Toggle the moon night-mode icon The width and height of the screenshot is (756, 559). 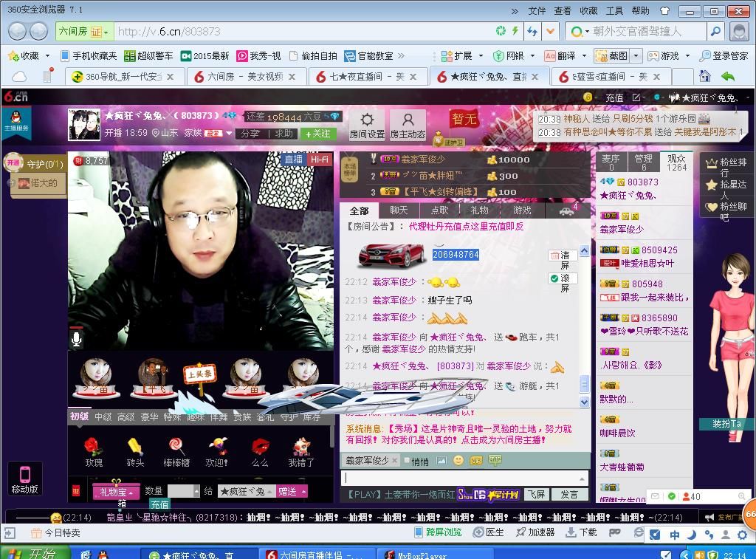pyautogui.click(x=691, y=535)
